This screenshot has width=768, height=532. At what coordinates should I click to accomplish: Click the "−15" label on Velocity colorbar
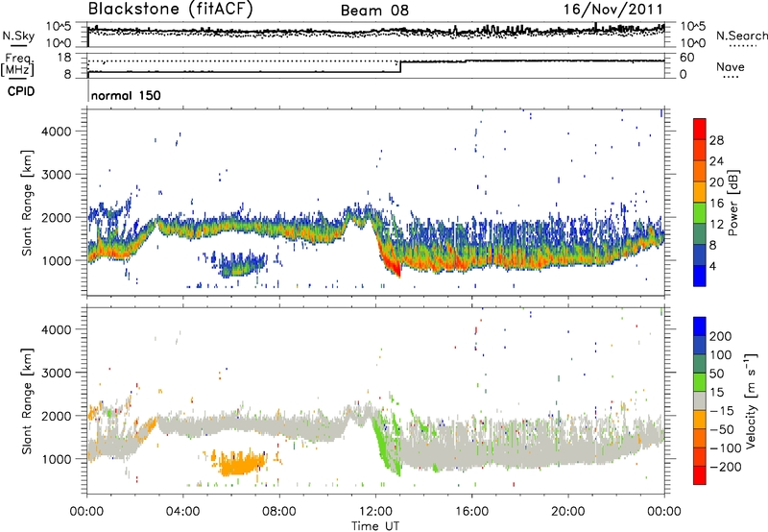tap(722, 411)
